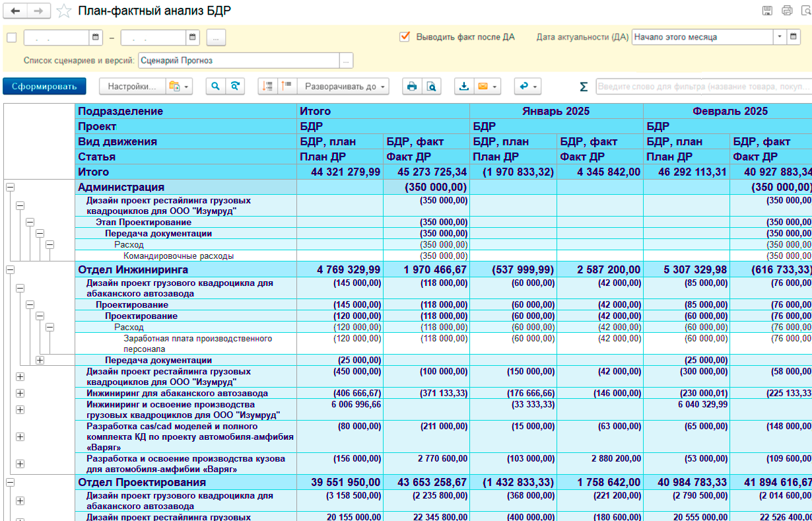Open the Настройки... report settings
Image resolution: width=812 pixels, height=521 pixels.
131,87
